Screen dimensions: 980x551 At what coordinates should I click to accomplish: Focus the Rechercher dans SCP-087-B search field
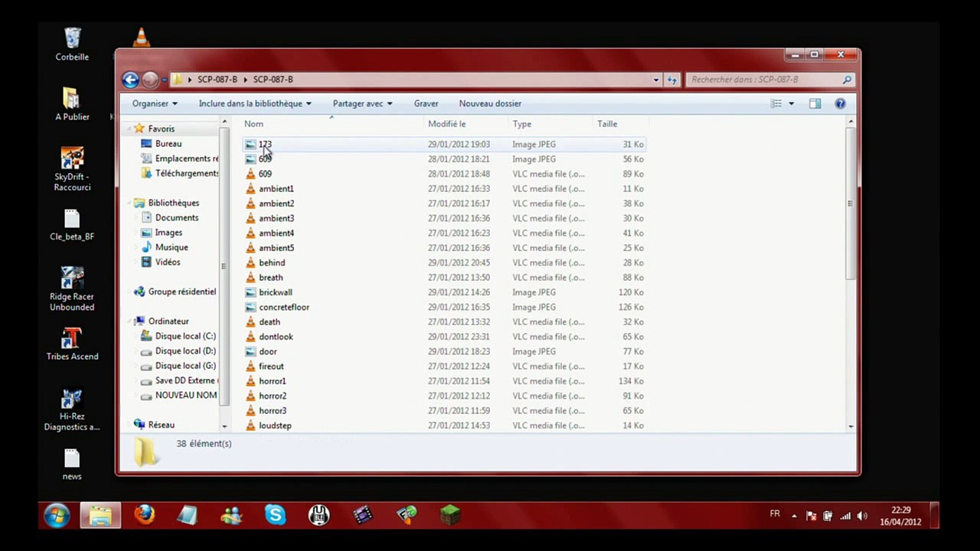click(x=769, y=80)
